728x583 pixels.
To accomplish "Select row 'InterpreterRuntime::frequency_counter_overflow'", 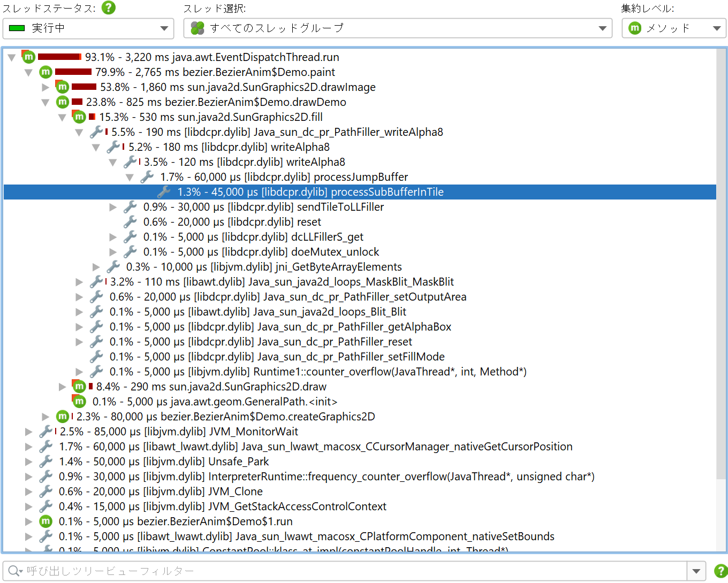I will [360, 477].
